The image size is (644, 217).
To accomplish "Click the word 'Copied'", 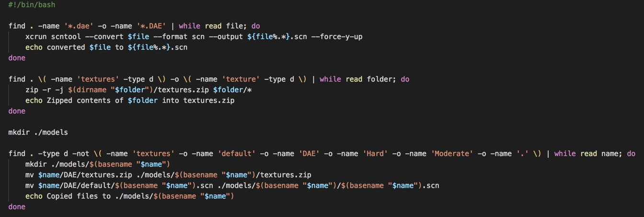I will tap(59, 196).
